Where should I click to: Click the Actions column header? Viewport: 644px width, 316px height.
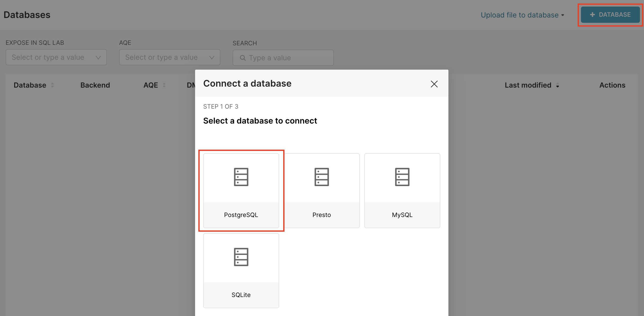click(612, 85)
